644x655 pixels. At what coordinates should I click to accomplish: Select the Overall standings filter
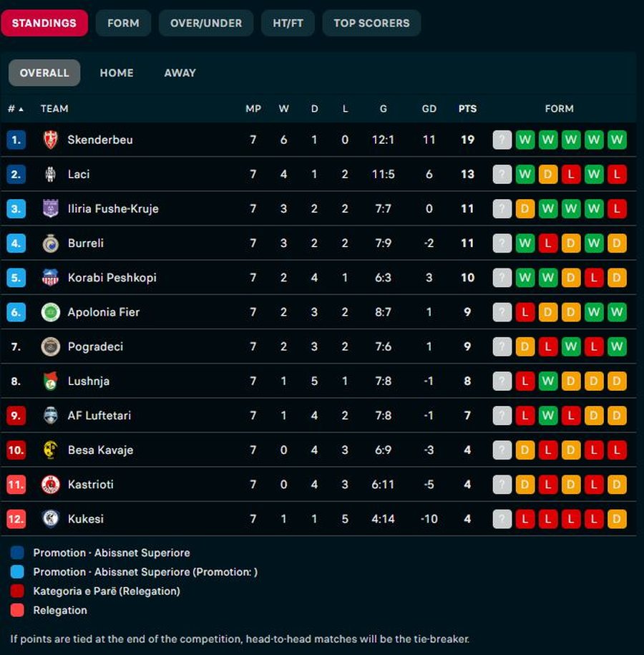[x=44, y=73]
